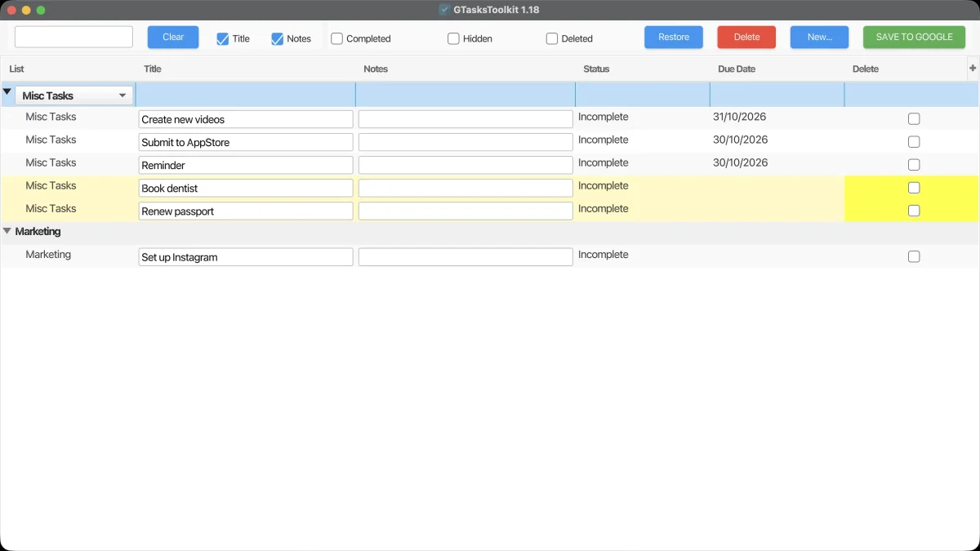
Task: Click the Book dentist title field
Action: coord(246,188)
